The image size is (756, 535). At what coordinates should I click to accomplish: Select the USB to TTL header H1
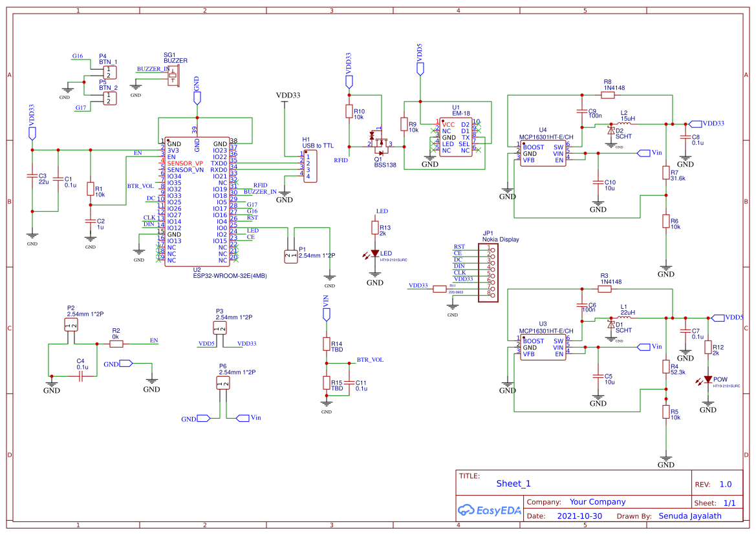pyautogui.click(x=309, y=165)
